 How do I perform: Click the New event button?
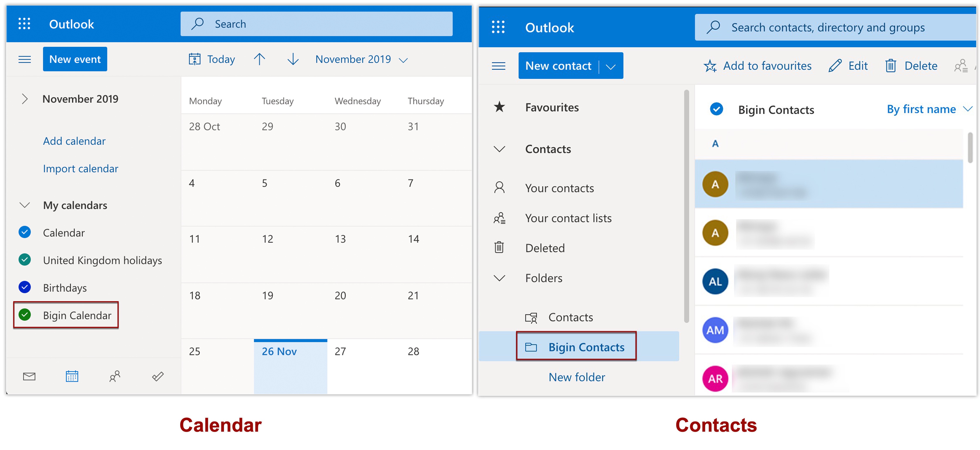(x=75, y=59)
